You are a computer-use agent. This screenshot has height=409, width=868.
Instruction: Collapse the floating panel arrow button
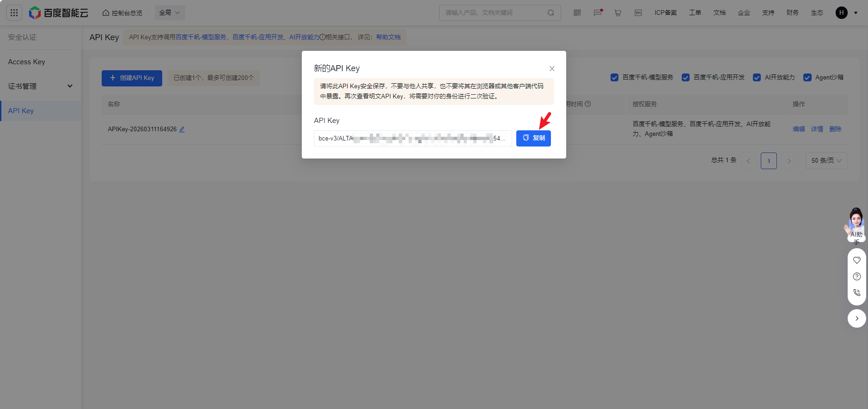pyautogui.click(x=857, y=318)
